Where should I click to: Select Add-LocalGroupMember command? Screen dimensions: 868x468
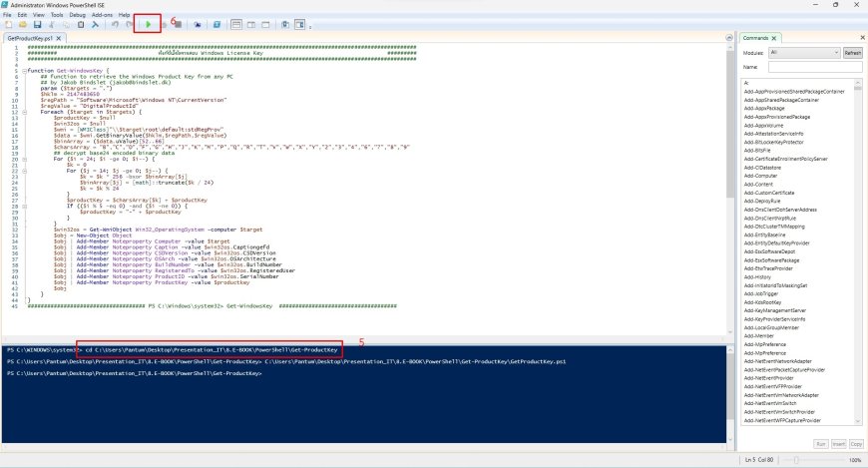771,327
